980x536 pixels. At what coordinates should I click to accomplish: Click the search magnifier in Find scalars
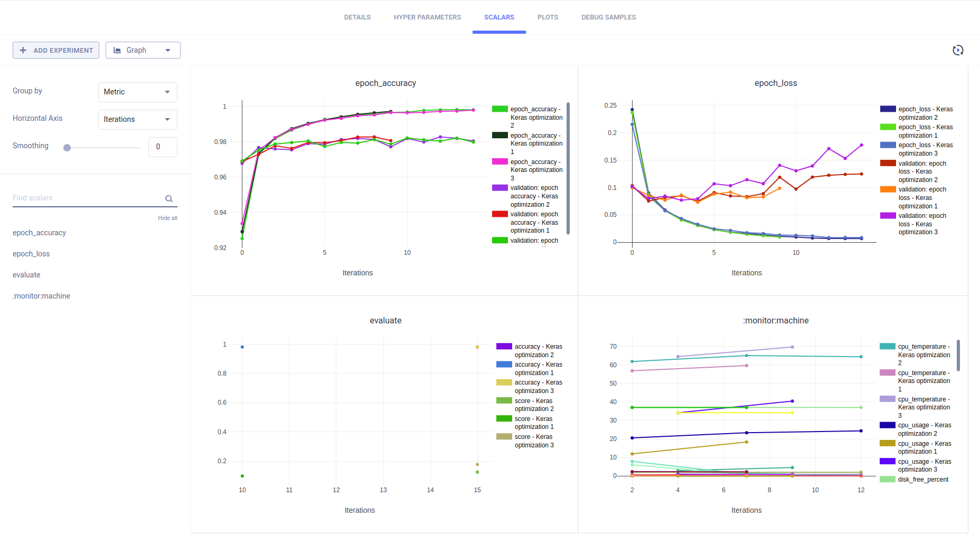tap(169, 199)
